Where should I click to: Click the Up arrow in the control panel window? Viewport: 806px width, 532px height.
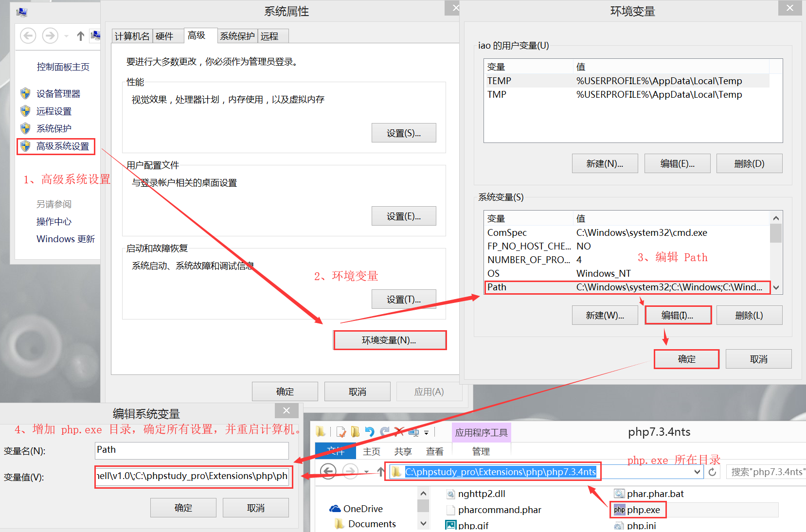[81, 36]
